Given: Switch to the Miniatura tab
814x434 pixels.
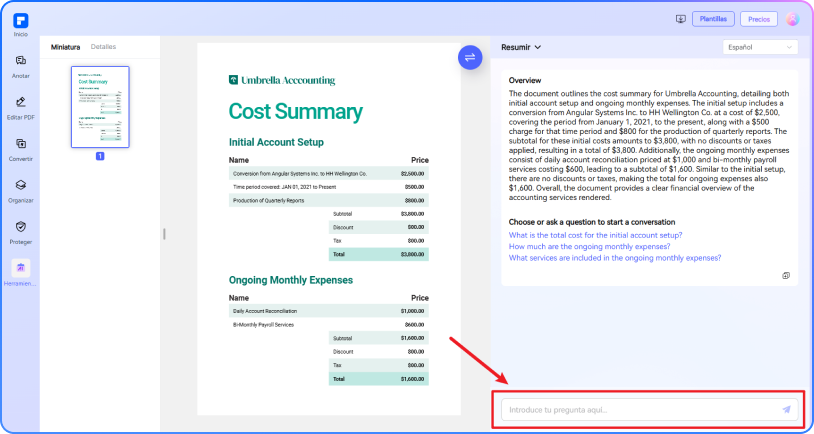Looking at the screenshot, I should (x=65, y=47).
